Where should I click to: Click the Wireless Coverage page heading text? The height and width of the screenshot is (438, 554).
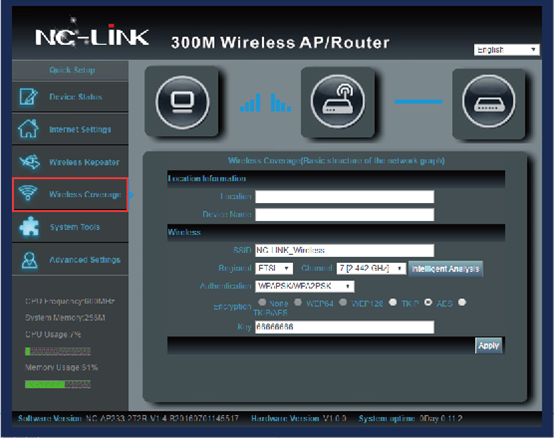(x=336, y=161)
